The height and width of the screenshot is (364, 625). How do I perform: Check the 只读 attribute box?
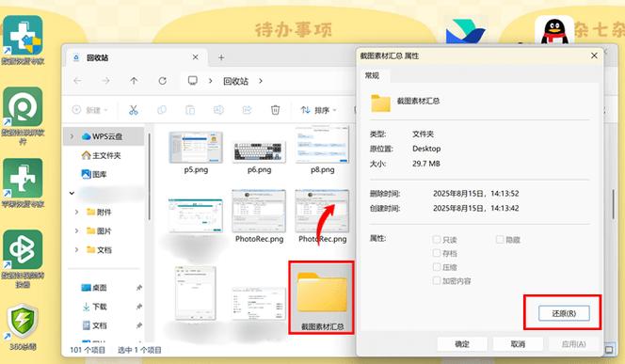point(437,239)
